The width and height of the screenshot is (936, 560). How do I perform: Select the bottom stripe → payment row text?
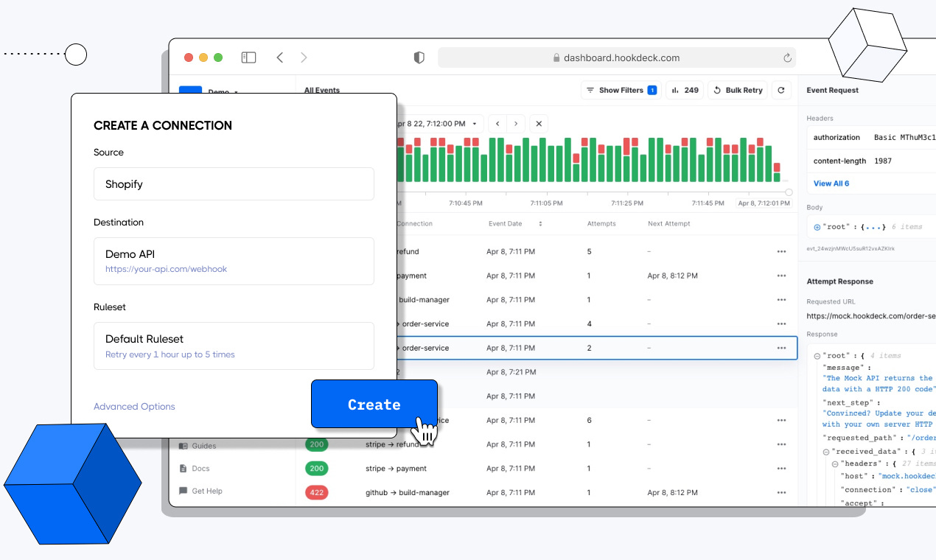[396, 469]
